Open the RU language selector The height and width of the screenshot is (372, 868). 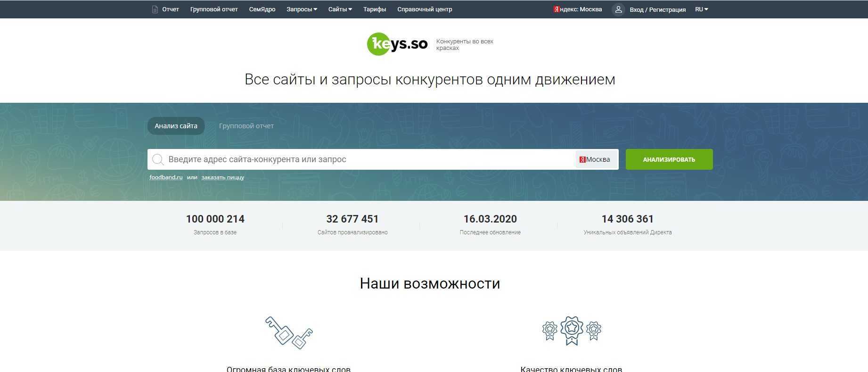pyautogui.click(x=702, y=9)
